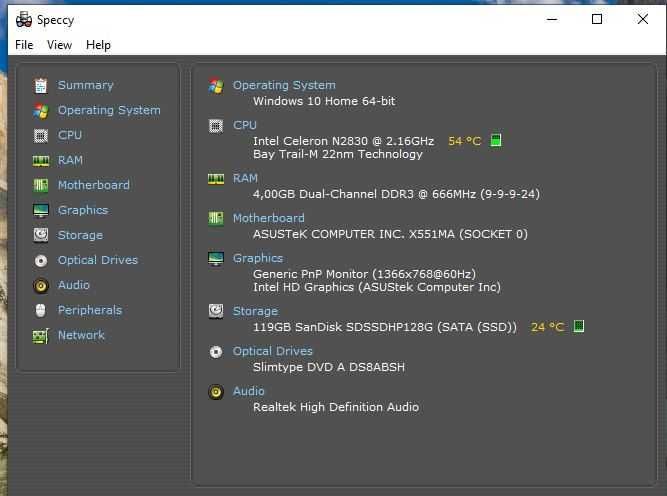Click the Summary clipboard icon in sidebar
The width and height of the screenshot is (667, 496).
(x=41, y=86)
